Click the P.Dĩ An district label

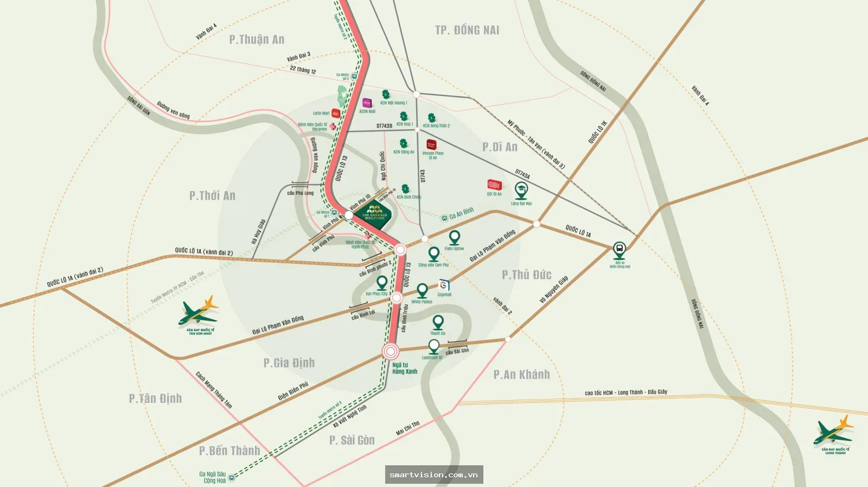(500, 147)
